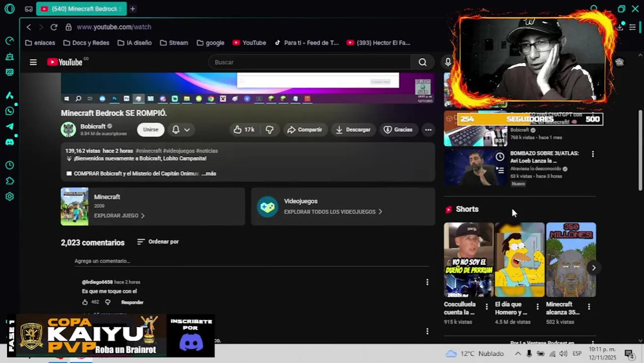Open menu for BOMBAZO SOBRE 3I/ATLAS video

593,154
